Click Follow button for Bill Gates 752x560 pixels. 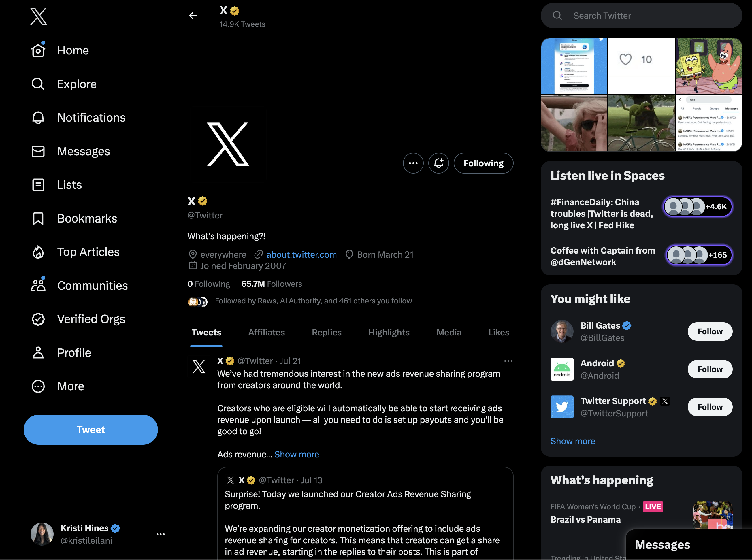pos(709,331)
